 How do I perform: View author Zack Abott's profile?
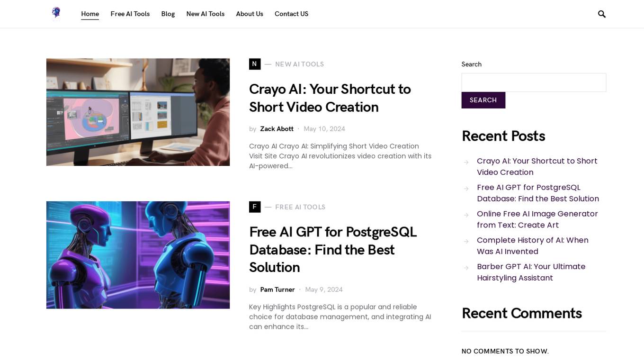pyautogui.click(x=277, y=129)
